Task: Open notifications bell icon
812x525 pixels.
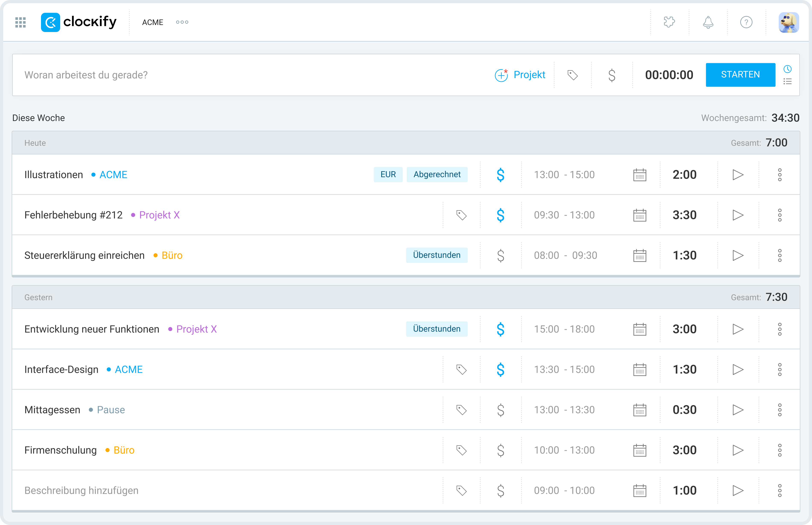Action: pyautogui.click(x=708, y=22)
